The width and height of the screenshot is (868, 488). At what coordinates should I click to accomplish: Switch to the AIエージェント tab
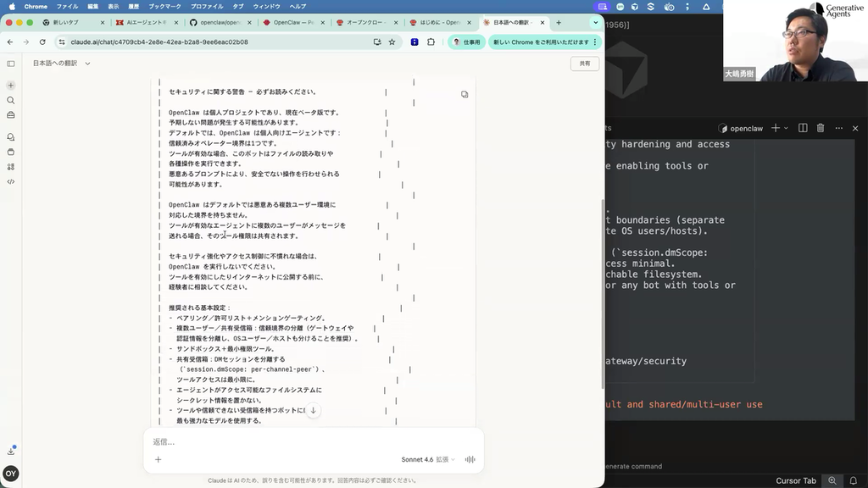tap(146, 23)
